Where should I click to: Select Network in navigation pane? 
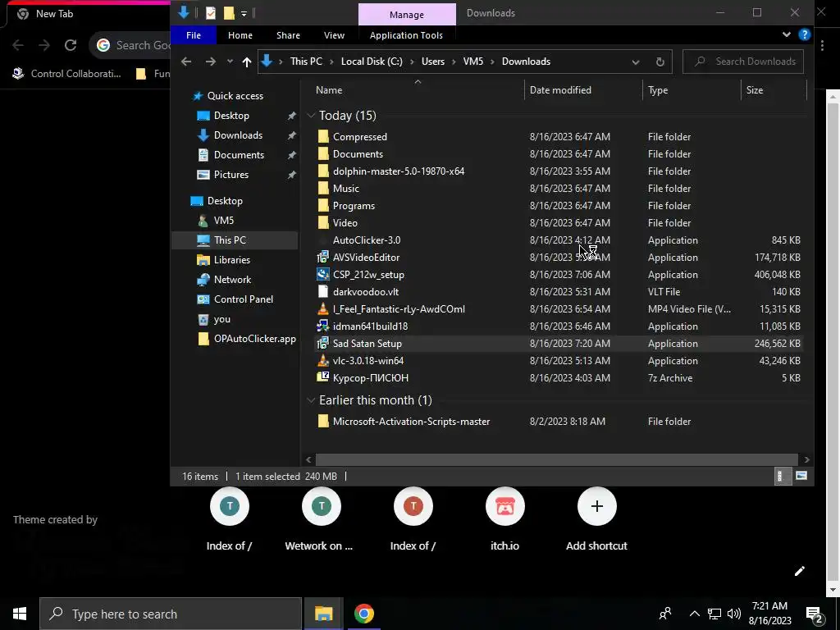point(232,280)
